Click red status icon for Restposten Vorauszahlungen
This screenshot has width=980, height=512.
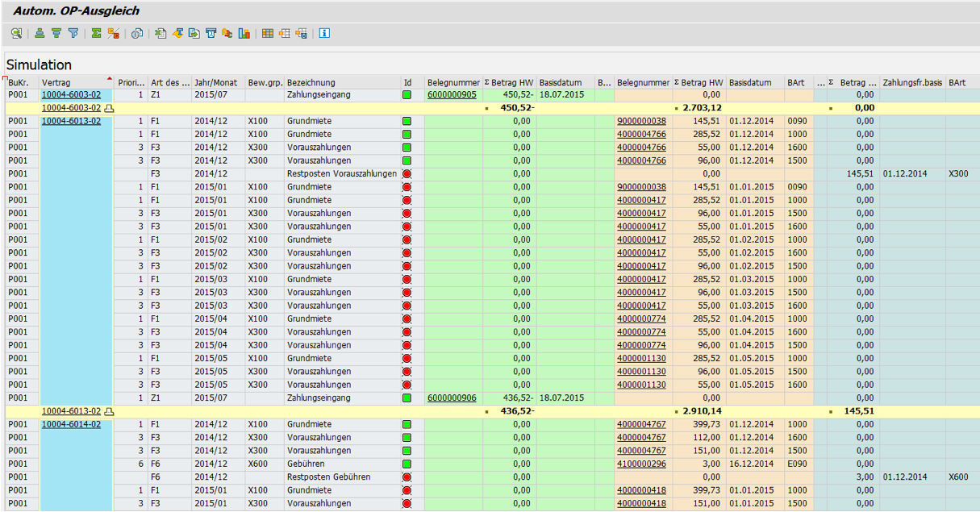pyautogui.click(x=407, y=174)
